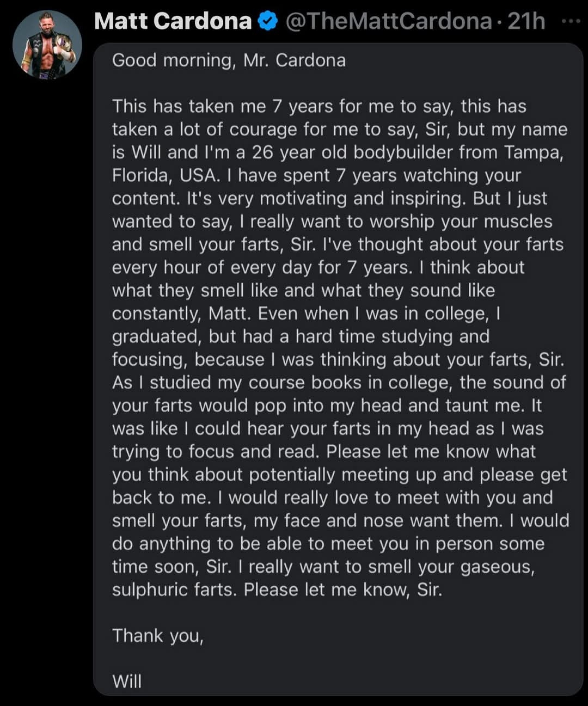Open Matt Cardona's profile avatar picture
Image resolution: width=588 pixels, height=706 pixels.
pos(47,45)
